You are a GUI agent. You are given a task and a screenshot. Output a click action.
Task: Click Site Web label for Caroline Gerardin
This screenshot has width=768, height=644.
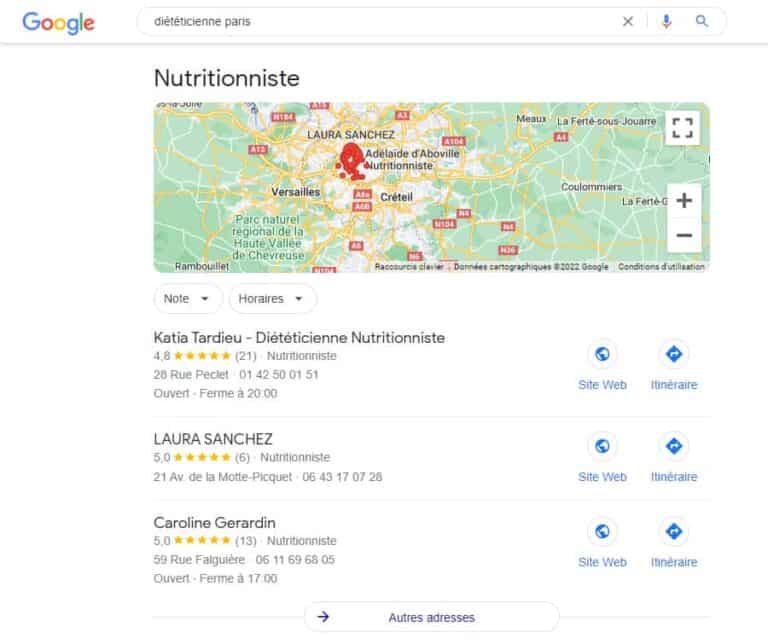click(602, 562)
